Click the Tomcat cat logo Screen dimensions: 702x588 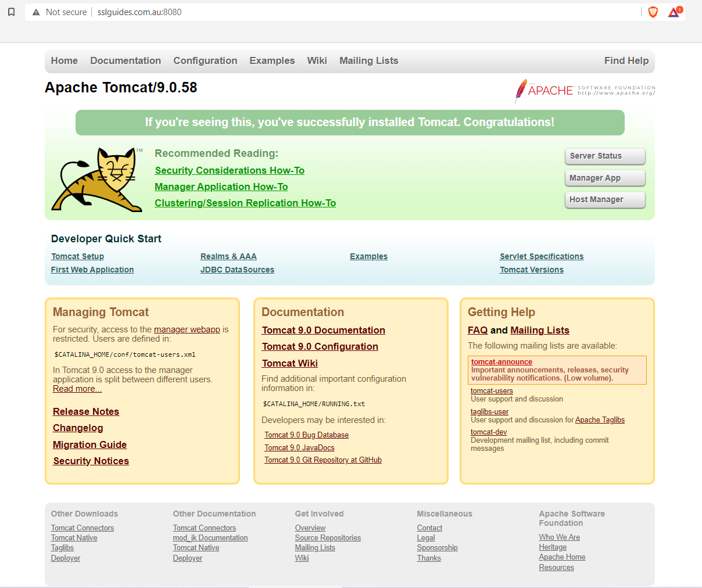97,179
